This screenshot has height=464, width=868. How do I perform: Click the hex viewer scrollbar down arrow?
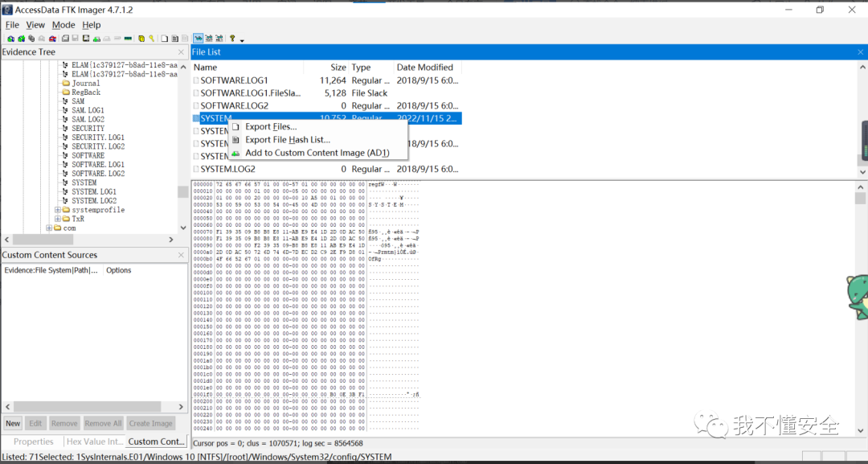861,430
